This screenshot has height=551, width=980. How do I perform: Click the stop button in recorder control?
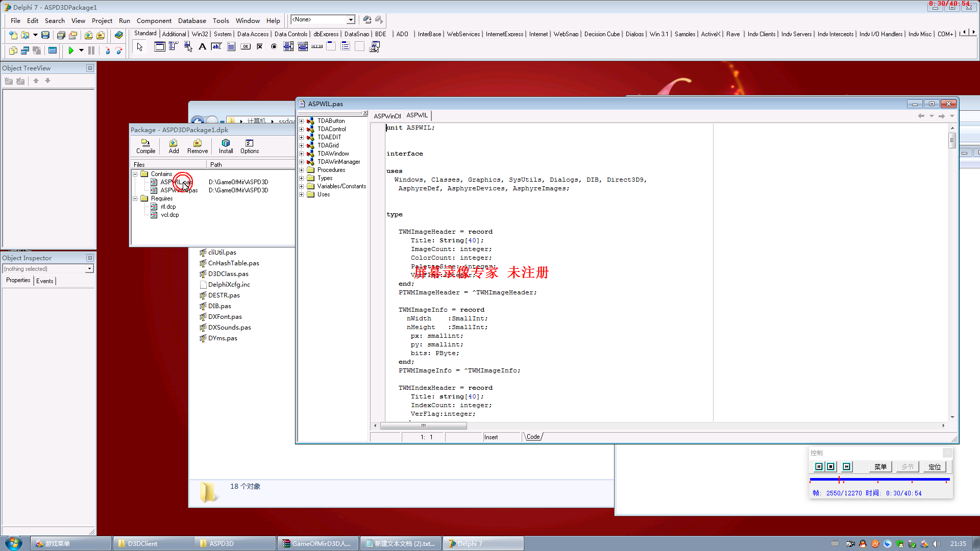[831, 467]
